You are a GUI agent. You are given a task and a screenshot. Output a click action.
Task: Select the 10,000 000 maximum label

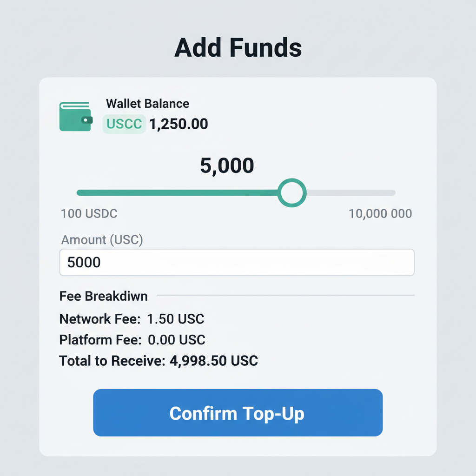pyautogui.click(x=380, y=213)
